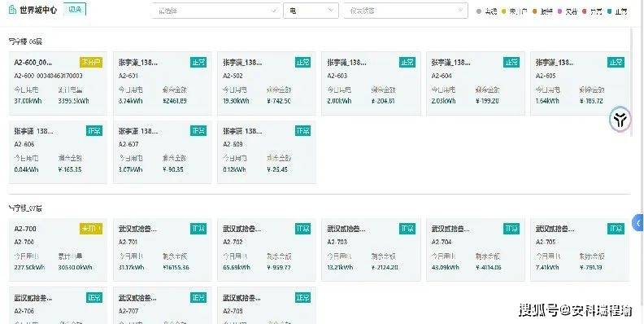This screenshot has width=644, height=324.
Task: Click the balance ¥-90.35
Action: coord(173,169)
